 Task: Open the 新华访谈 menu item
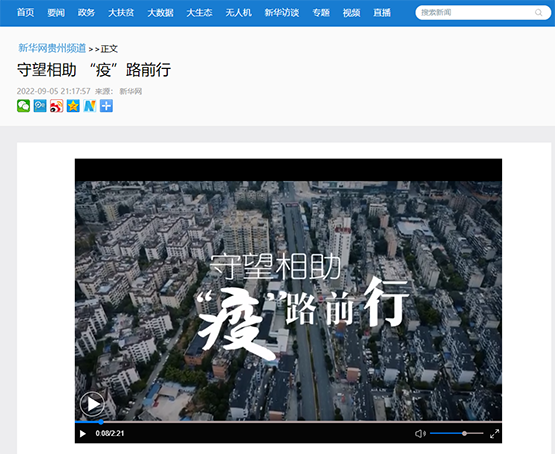click(282, 13)
